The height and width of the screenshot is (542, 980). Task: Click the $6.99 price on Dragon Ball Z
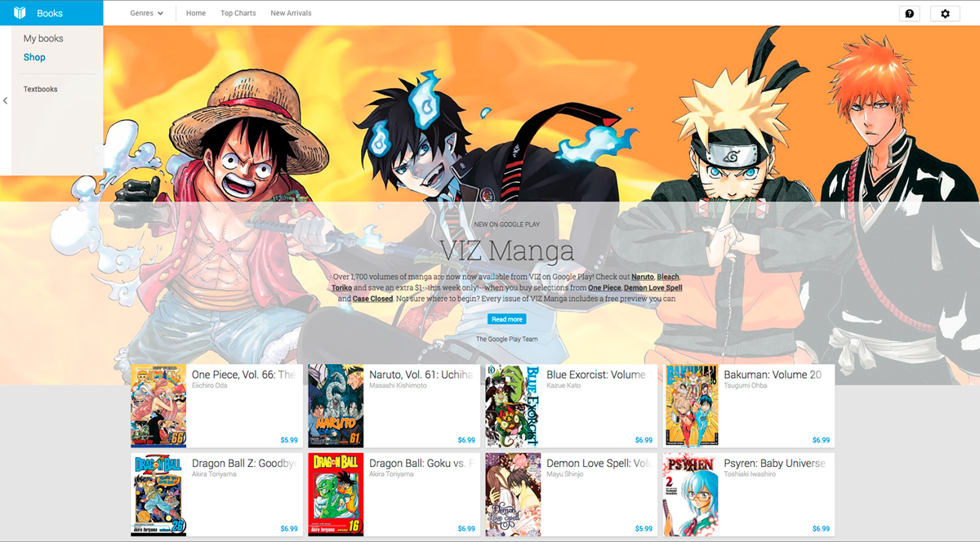tap(289, 529)
